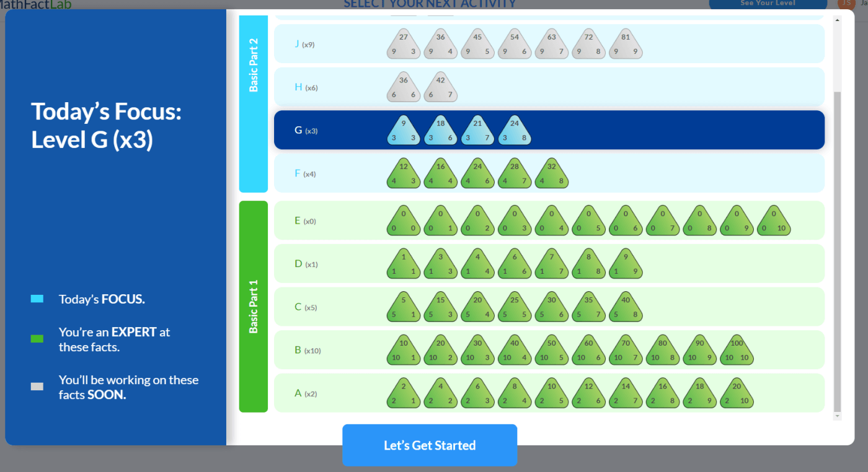Click the scroll down arrow of the level list
This screenshot has height=472, width=868.
pos(838,416)
